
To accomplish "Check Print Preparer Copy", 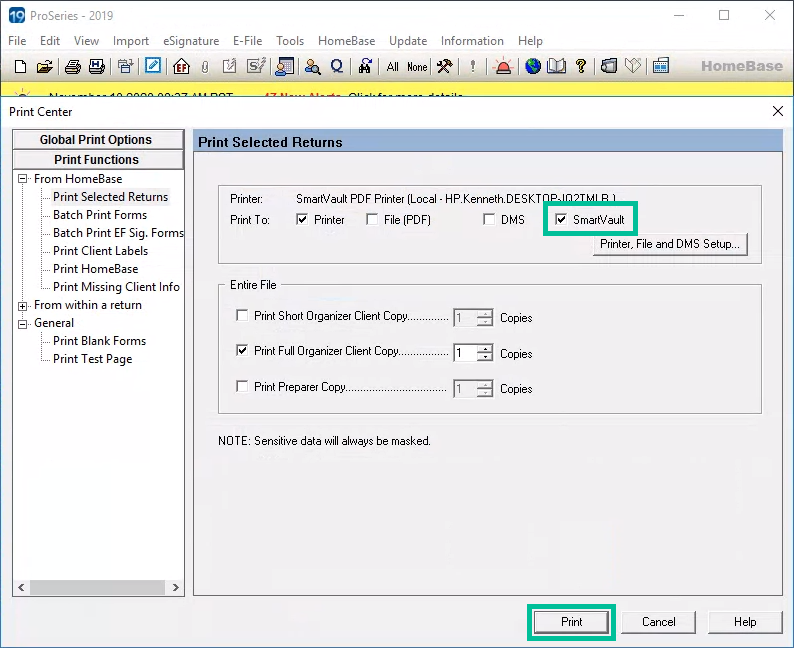I will pos(242,387).
